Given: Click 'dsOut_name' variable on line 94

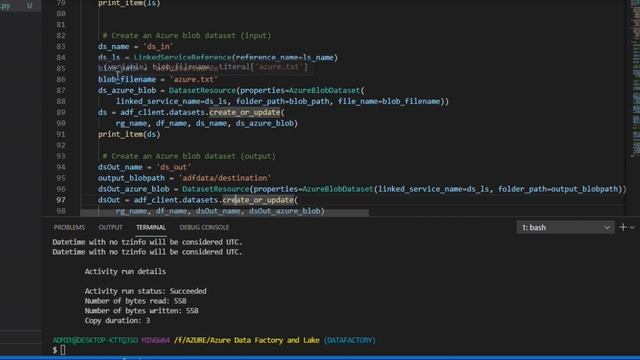Looking at the screenshot, I should point(120,167).
